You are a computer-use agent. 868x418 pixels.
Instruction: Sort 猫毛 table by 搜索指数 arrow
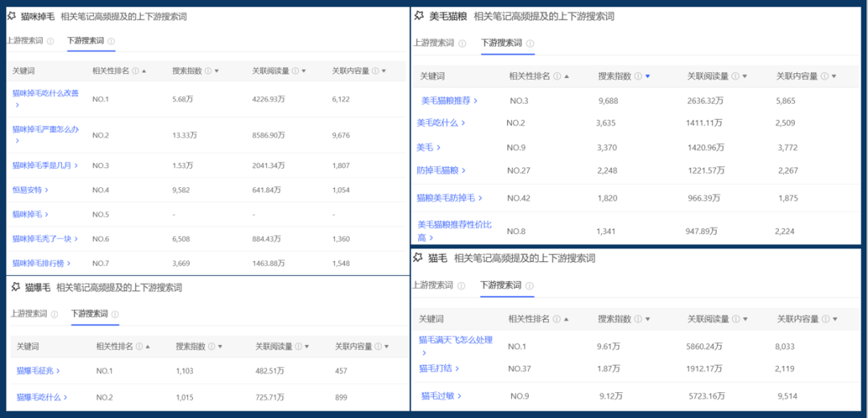click(647, 319)
